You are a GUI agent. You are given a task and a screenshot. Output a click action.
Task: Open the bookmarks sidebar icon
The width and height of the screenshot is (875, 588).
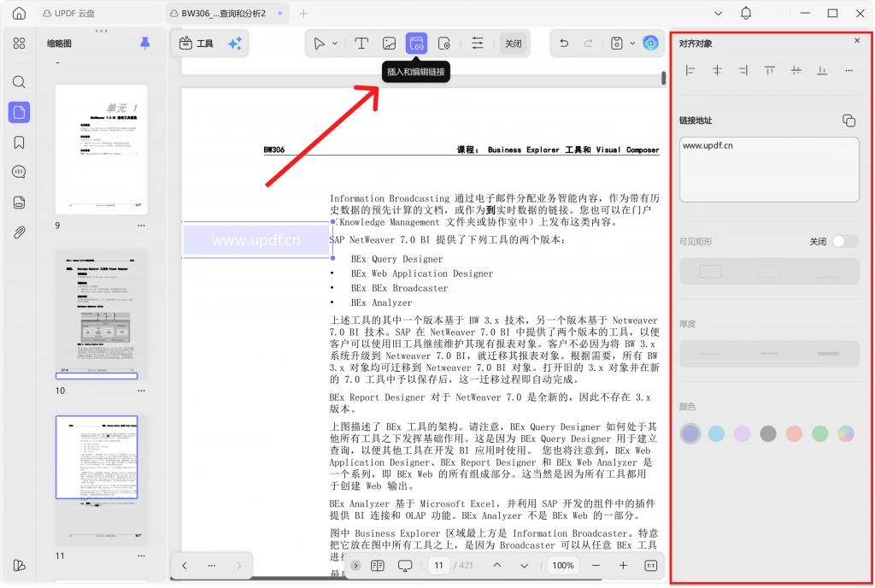coord(19,143)
